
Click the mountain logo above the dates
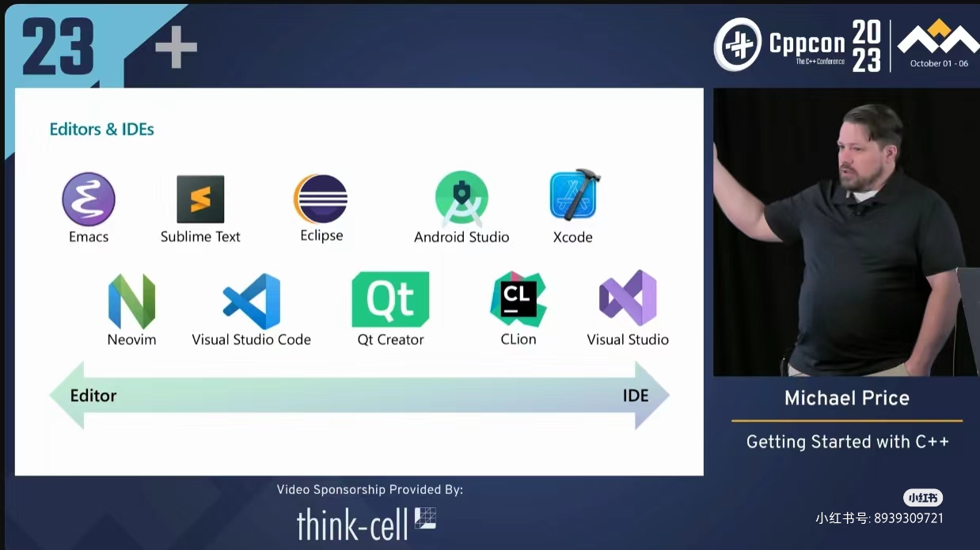(939, 36)
